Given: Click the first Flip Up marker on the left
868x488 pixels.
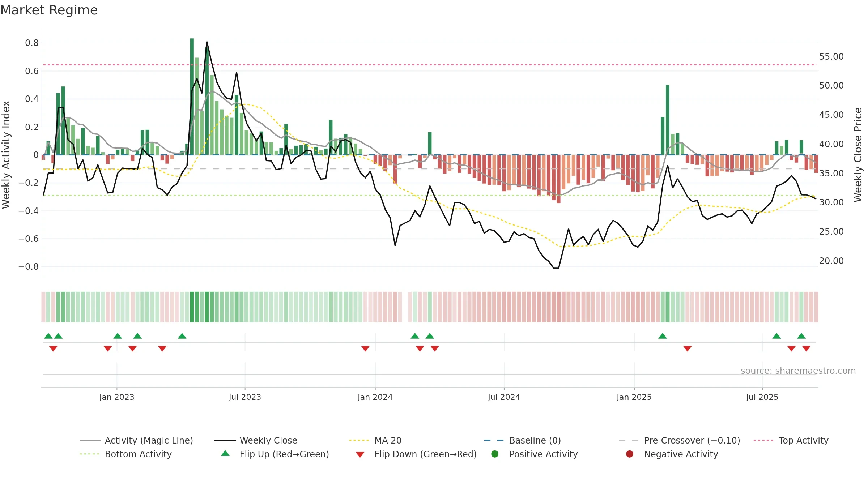Looking at the screenshot, I should 48,336.
